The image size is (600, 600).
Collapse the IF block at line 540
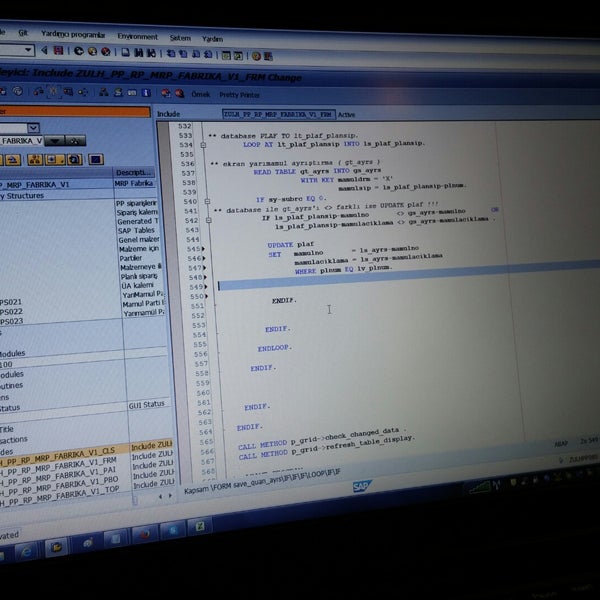pos(207,201)
